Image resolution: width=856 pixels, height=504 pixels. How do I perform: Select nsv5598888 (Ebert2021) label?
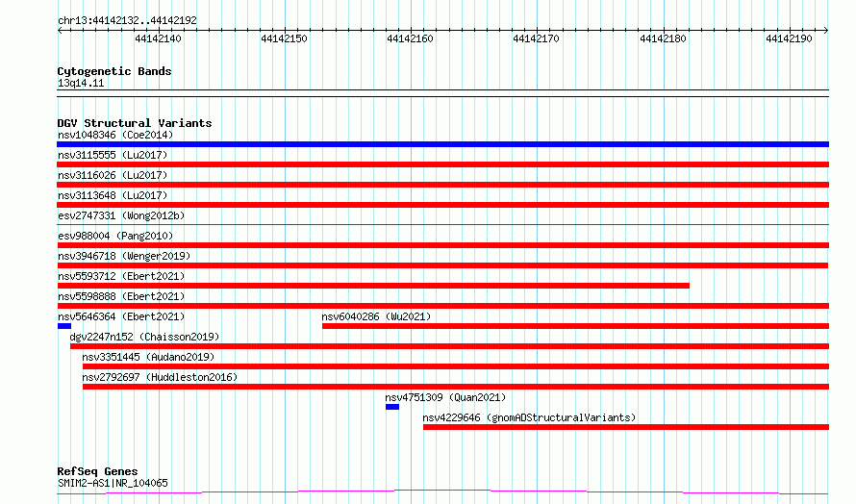pyautogui.click(x=121, y=296)
